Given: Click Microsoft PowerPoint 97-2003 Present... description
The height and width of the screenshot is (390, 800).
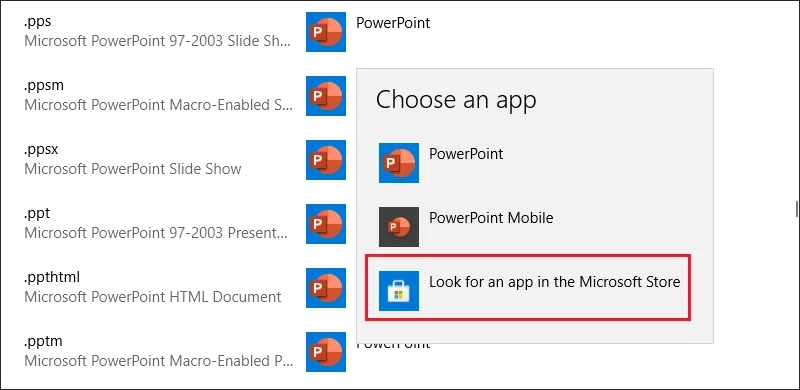Looking at the screenshot, I should (x=156, y=233).
